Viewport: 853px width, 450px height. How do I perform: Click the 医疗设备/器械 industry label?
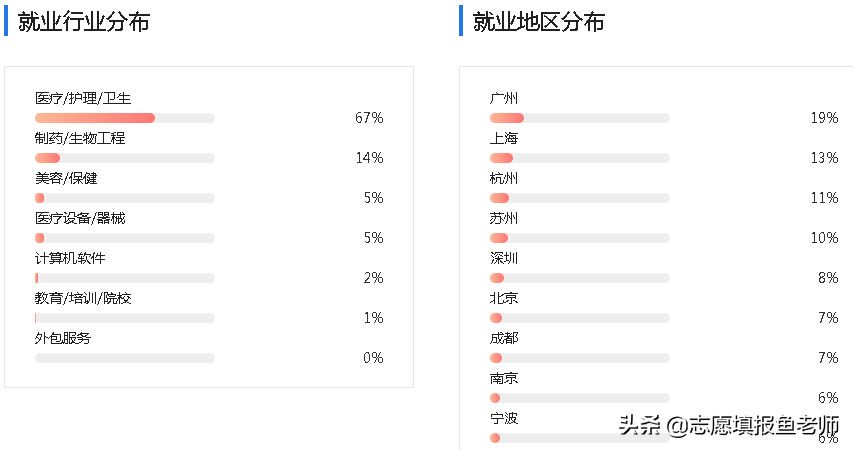pyautogui.click(x=80, y=218)
